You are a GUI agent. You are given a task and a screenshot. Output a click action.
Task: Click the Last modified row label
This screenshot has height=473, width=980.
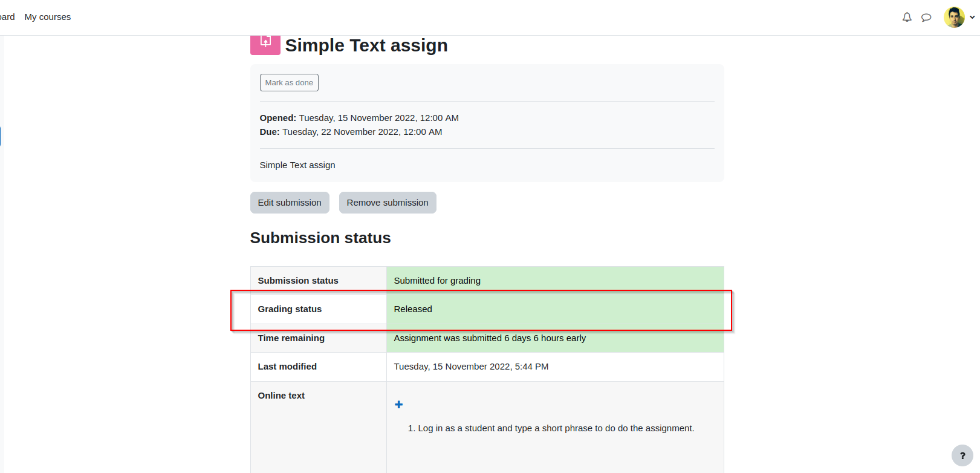pyautogui.click(x=287, y=367)
